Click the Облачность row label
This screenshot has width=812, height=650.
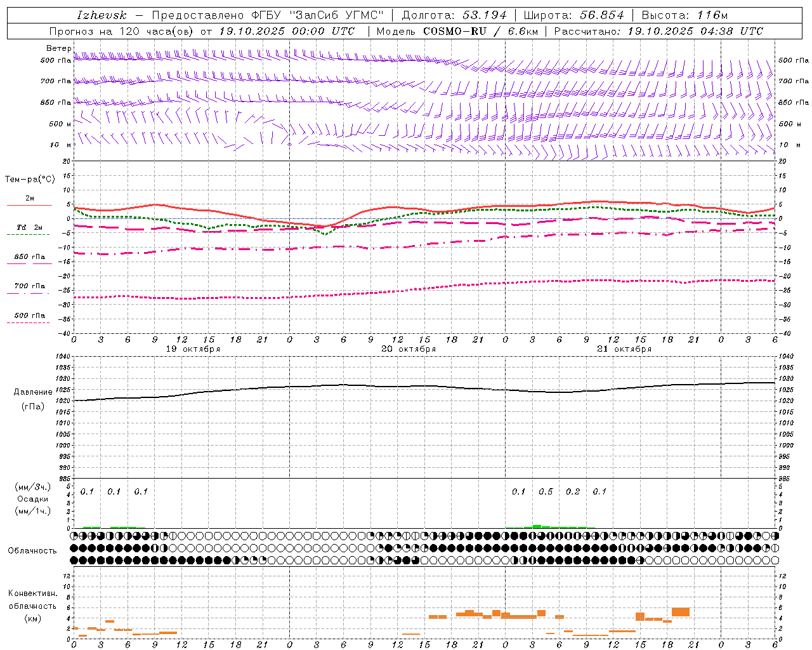[32, 551]
